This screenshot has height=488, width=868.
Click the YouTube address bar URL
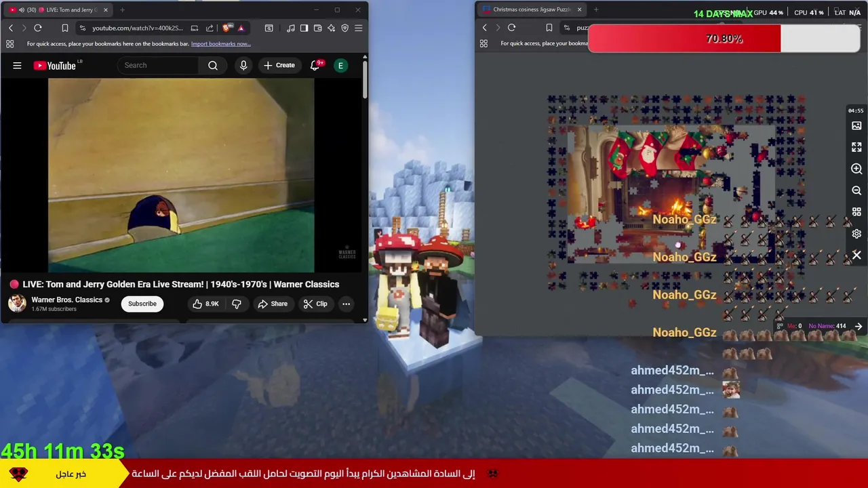click(x=138, y=28)
